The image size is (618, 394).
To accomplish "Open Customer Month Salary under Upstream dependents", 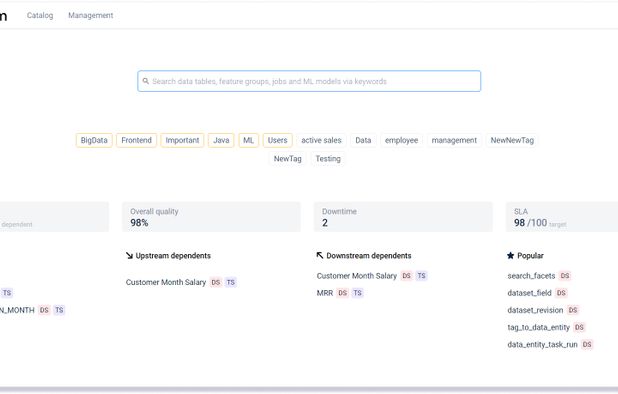I will 166,282.
